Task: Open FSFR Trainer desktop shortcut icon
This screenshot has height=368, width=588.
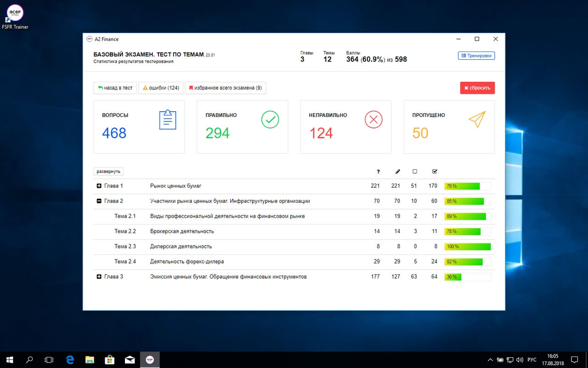Action: click(15, 15)
